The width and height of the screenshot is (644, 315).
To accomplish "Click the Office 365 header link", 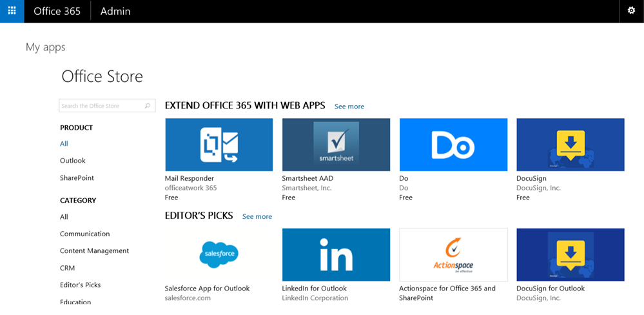I will click(57, 11).
